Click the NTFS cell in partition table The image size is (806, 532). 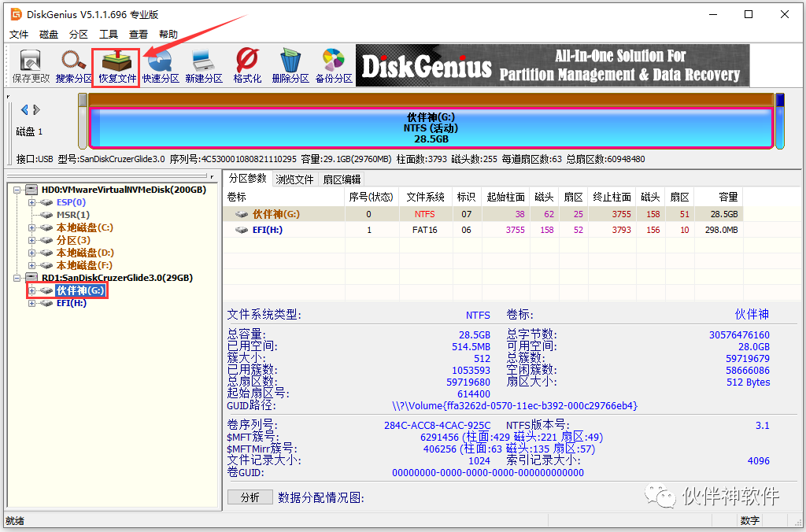click(424, 214)
